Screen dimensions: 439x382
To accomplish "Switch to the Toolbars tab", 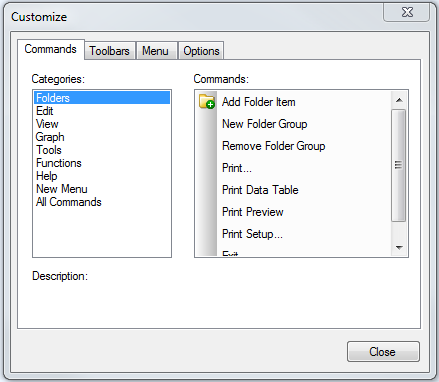I will 110,51.
